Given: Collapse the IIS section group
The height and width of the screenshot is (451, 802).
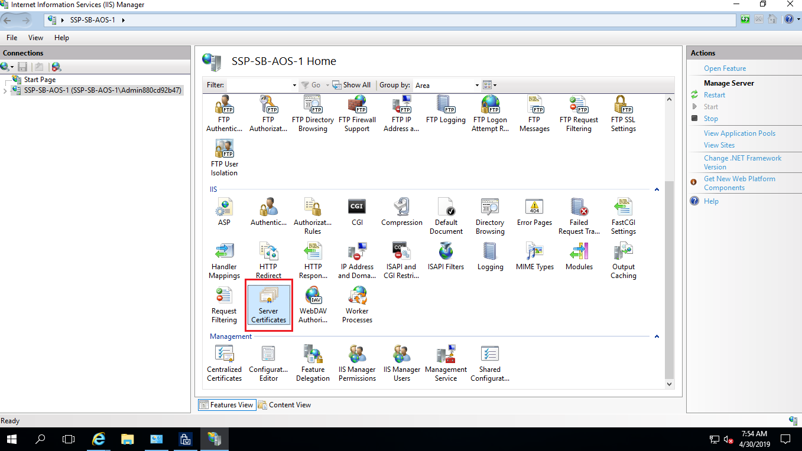Looking at the screenshot, I should tap(657, 190).
